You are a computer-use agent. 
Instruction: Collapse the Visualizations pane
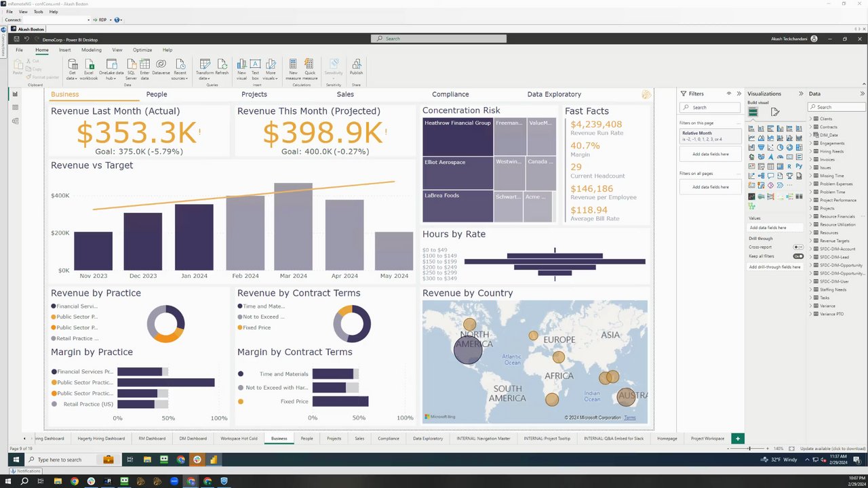(x=801, y=94)
